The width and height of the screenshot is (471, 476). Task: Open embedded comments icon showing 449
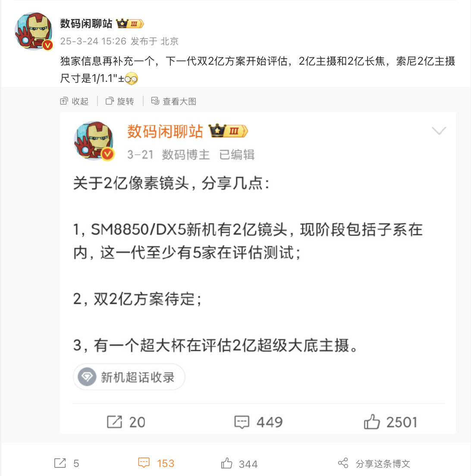(242, 422)
